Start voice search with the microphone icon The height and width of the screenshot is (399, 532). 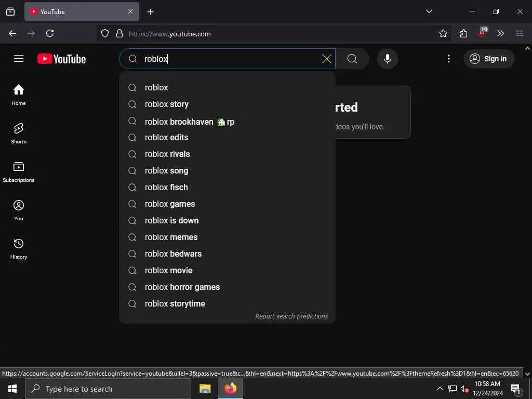[387, 59]
